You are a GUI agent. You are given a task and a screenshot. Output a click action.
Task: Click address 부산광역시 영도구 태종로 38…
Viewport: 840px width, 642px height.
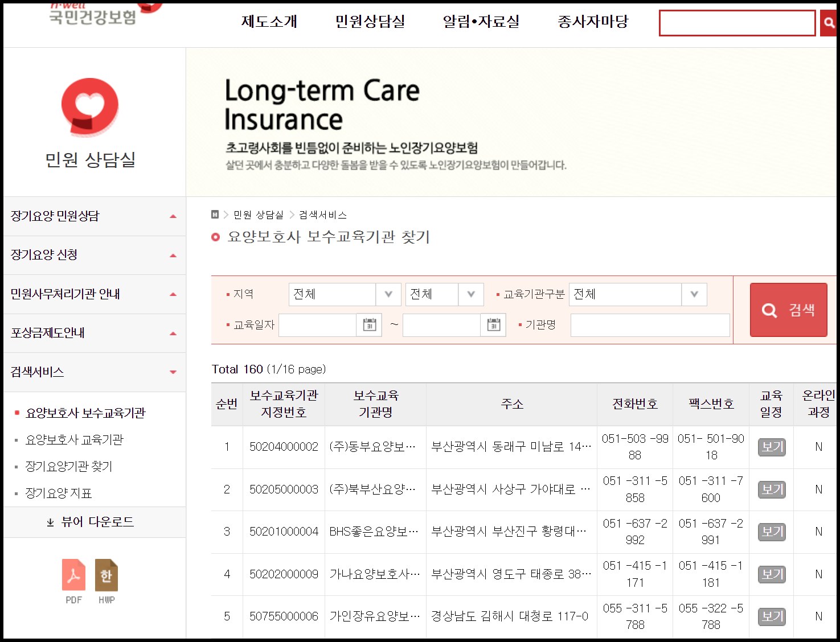click(x=511, y=574)
